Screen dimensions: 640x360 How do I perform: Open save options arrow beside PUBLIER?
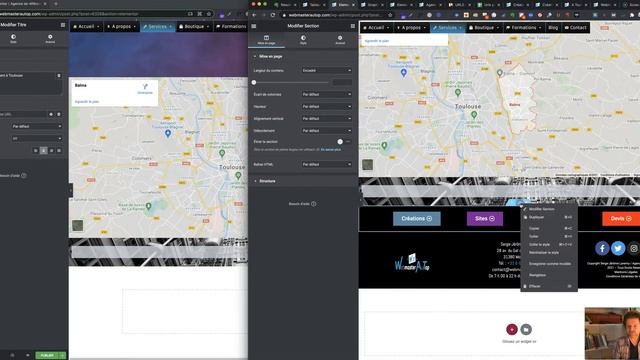[x=63, y=356]
